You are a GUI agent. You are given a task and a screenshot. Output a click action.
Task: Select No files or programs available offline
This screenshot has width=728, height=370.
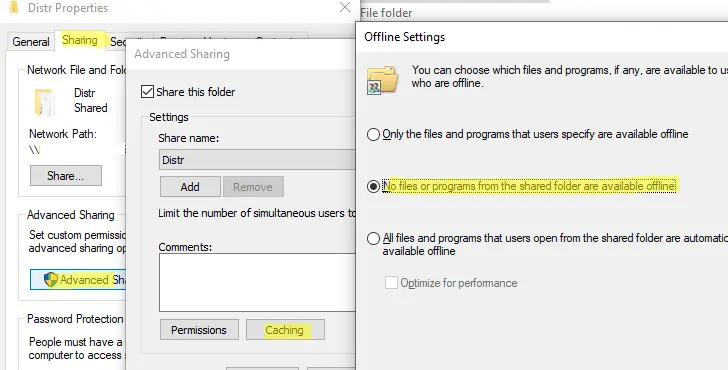coord(373,187)
